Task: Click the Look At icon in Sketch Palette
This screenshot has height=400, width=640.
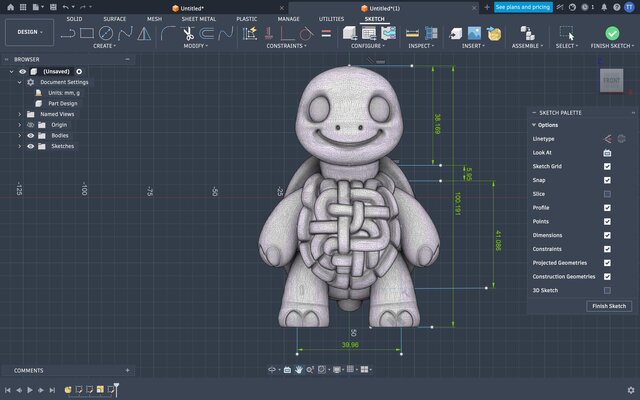Action: 607,153
